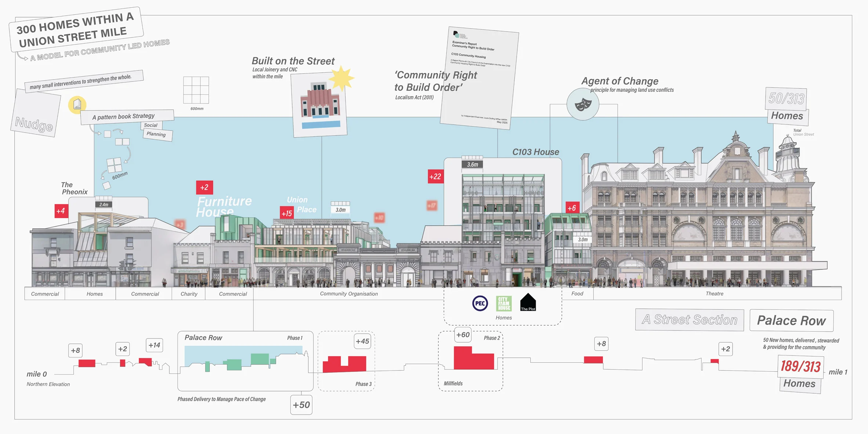The image size is (868, 434).
Task: Click the +60 Millfields marker
Action: [463, 335]
